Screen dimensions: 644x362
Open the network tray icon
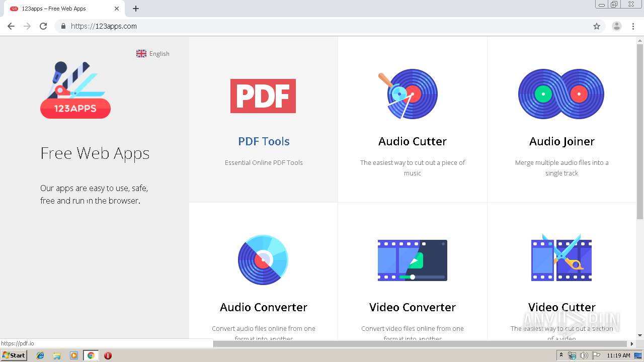pyautogui.click(x=572, y=355)
